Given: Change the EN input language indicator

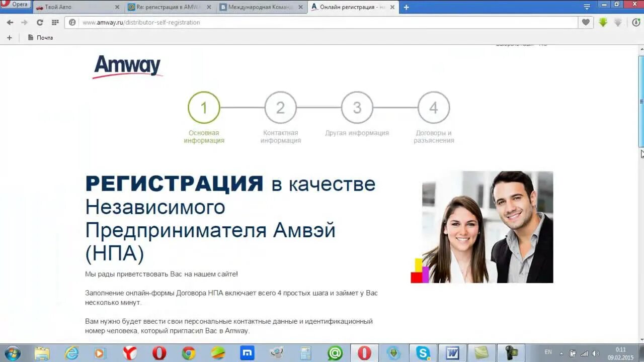Looking at the screenshot, I should pyautogui.click(x=548, y=352).
